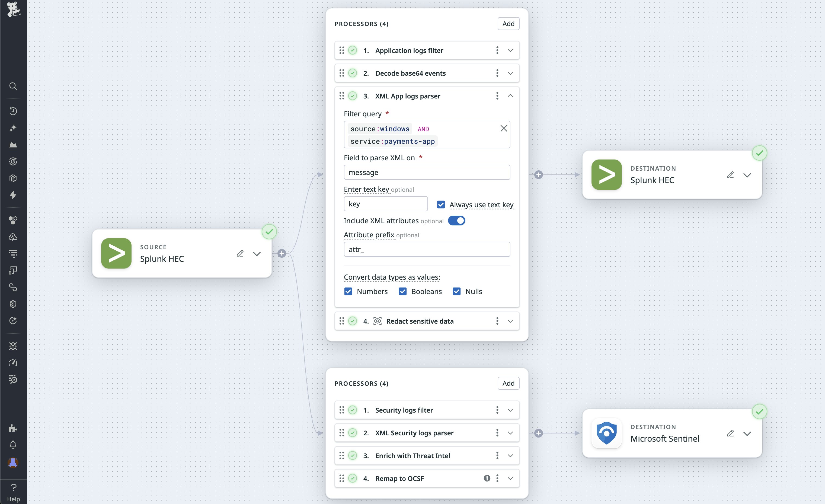The width and height of the screenshot is (825, 504).
Task: Uncheck the Nulls checkbox
Action: tap(456, 291)
